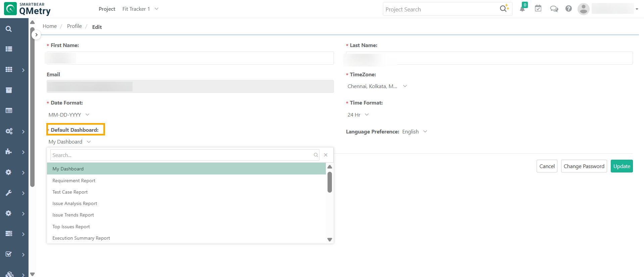Open the server stack icon in sidebar
The width and height of the screenshot is (644, 277).
(x=9, y=234)
